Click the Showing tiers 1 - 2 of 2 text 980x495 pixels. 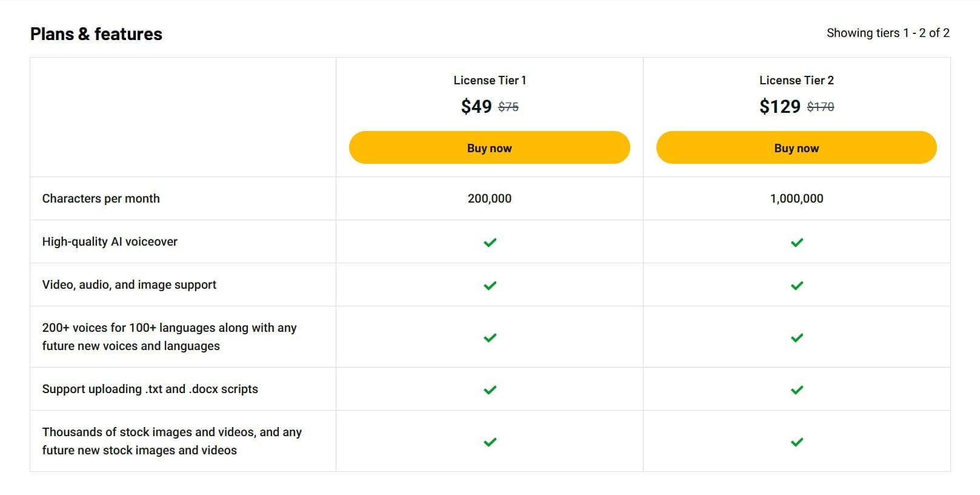tap(887, 33)
